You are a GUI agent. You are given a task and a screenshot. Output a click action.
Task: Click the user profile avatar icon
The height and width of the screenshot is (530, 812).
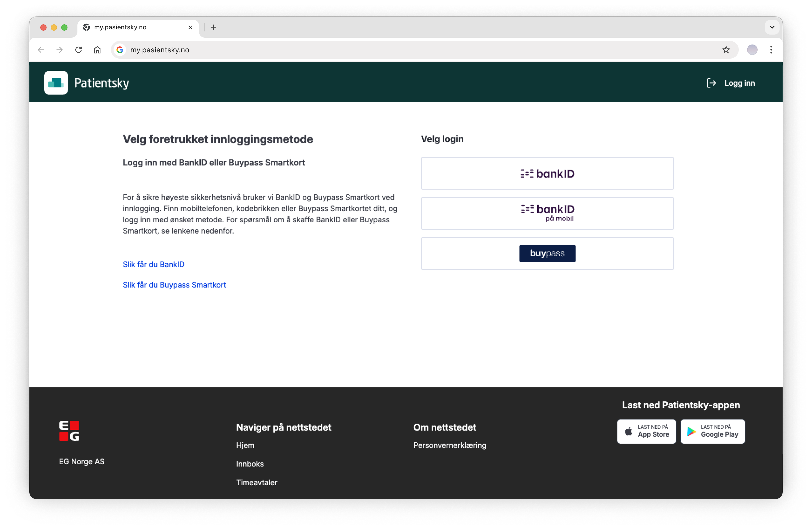[752, 50]
